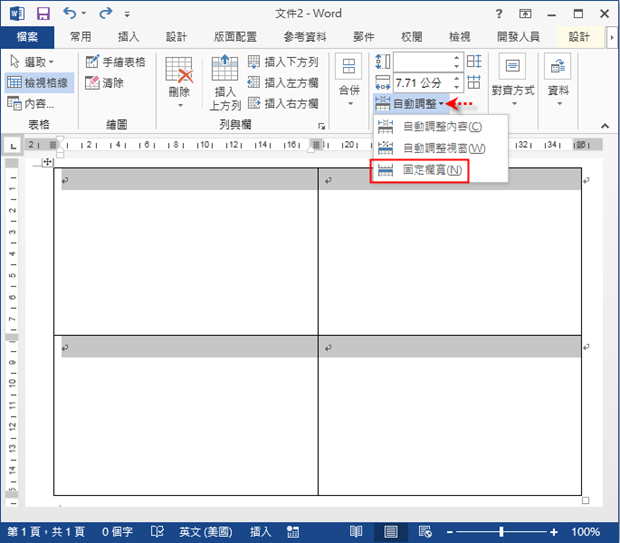
Task: Switch to print layout view icon
Action: [391, 532]
